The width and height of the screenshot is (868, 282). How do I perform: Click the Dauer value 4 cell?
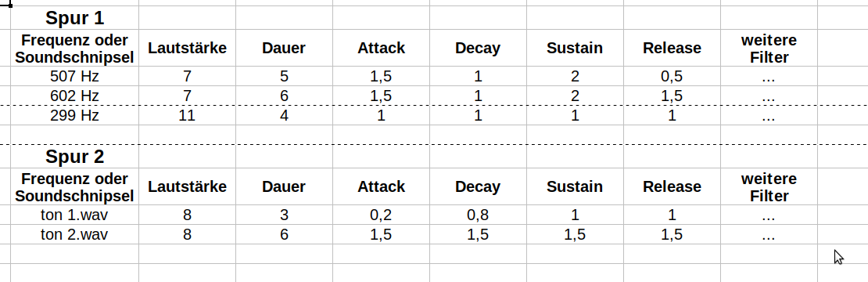[x=284, y=115]
